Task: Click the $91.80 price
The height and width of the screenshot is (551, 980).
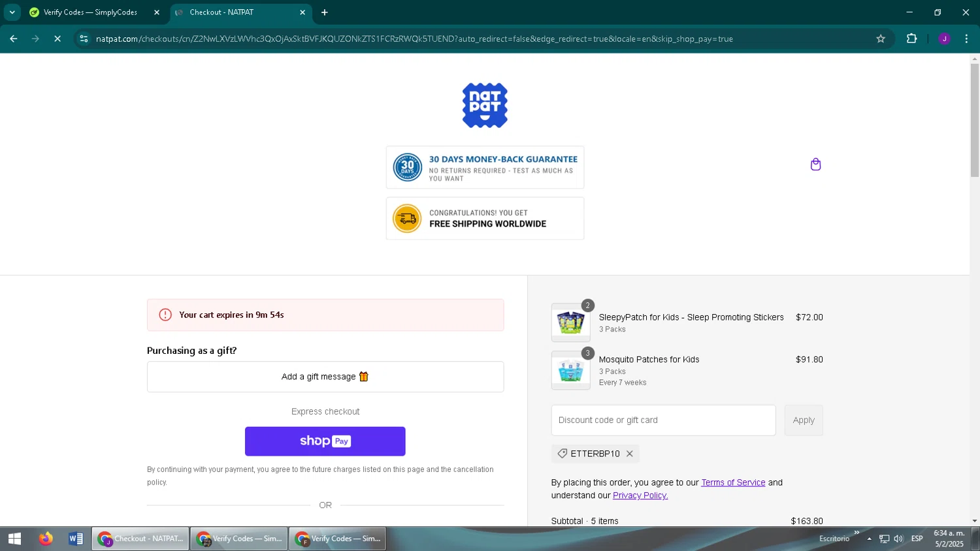Action: coord(809,360)
